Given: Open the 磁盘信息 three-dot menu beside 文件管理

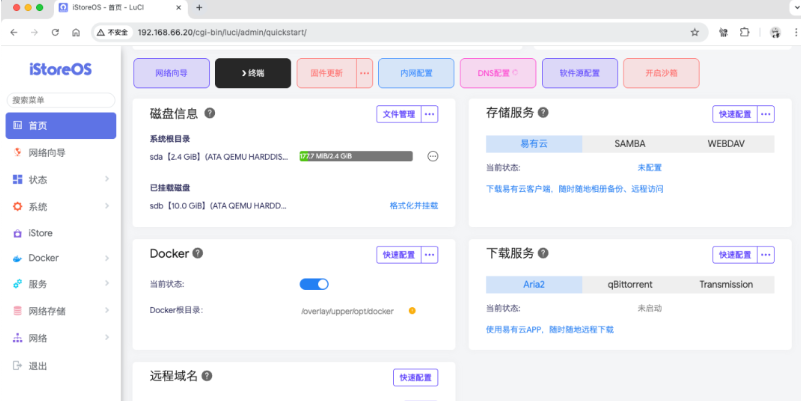Looking at the screenshot, I should pos(430,114).
